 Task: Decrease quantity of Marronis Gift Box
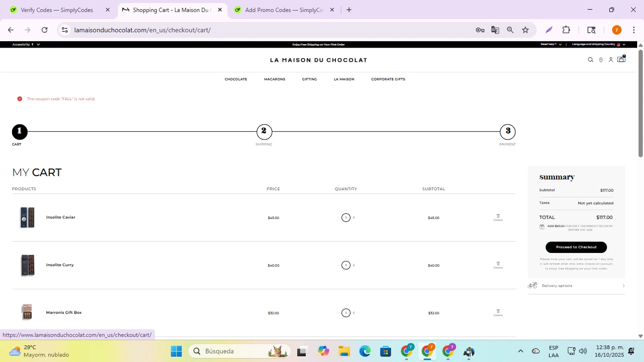coord(338,313)
